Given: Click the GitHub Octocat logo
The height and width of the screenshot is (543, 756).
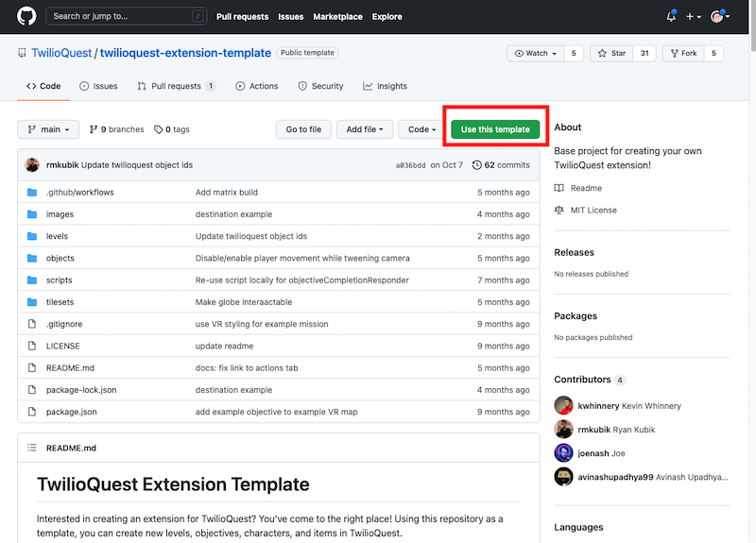Looking at the screenshot, I should [x=25, y=16].
